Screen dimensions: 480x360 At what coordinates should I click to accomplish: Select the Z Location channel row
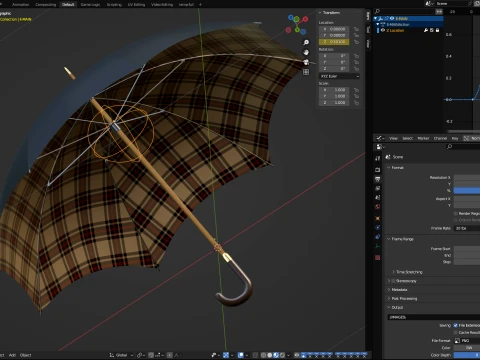coord(408,30)
